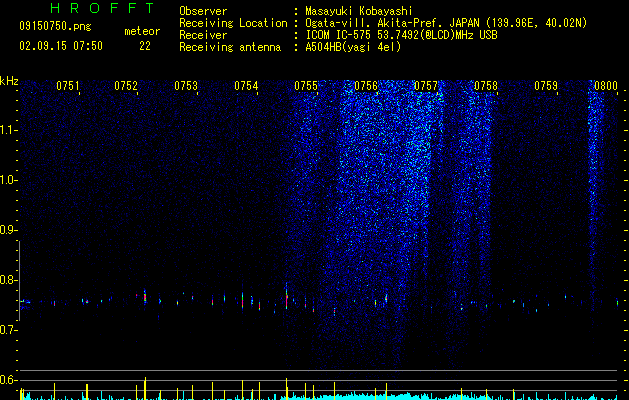Click the 'Receiver' label
This screenshot has width=629, height=400.
pos(203,35)
